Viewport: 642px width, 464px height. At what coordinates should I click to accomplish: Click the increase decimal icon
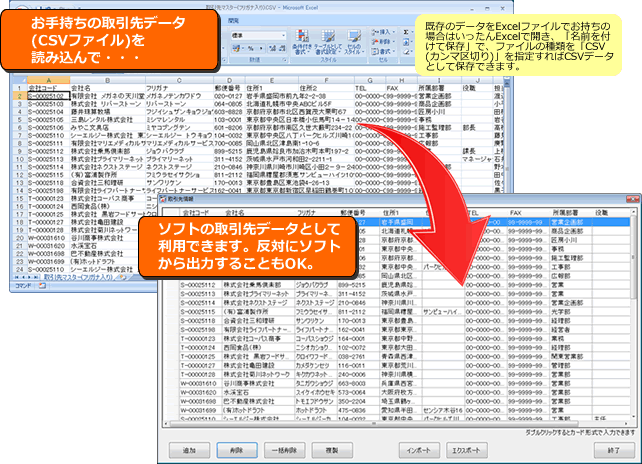tap(272, 48)
